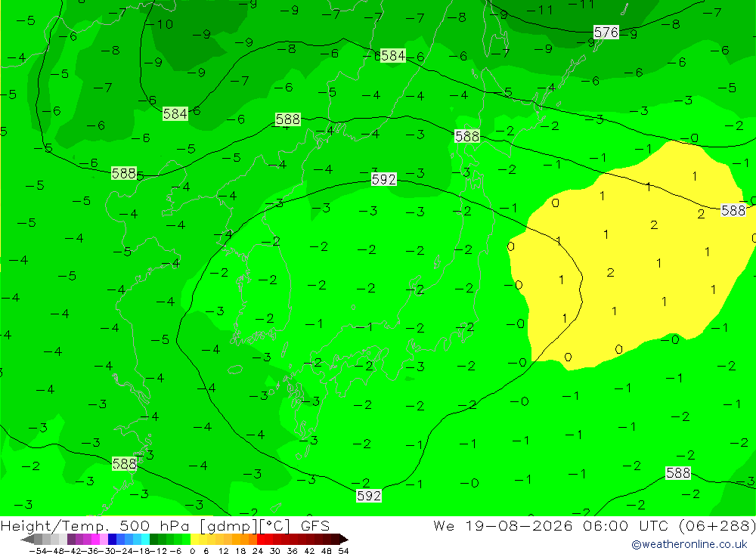
Task: Click the -10 temperature value in dark green
Action: (160, 24)
